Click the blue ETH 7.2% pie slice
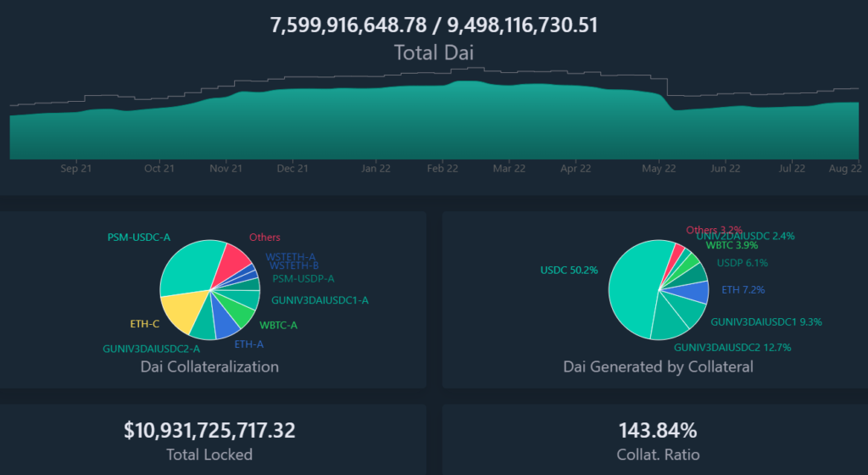 point(696,293)
